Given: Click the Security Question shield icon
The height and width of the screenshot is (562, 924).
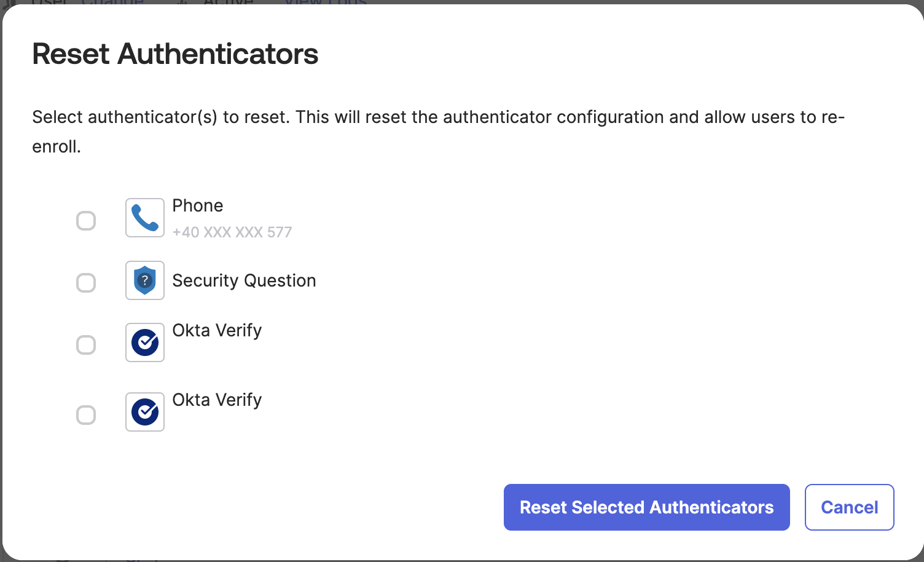Looking at the screenshot, I should coord(145,280).
